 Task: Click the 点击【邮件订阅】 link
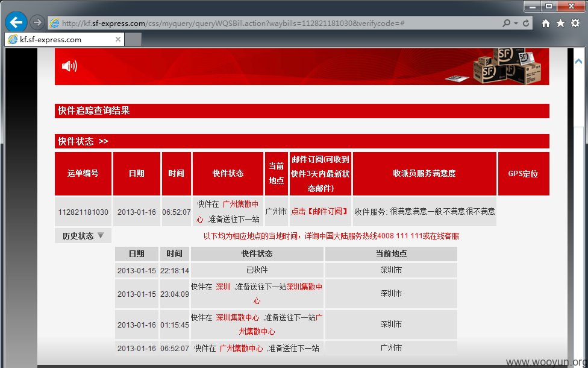click(x=320, y=211)
